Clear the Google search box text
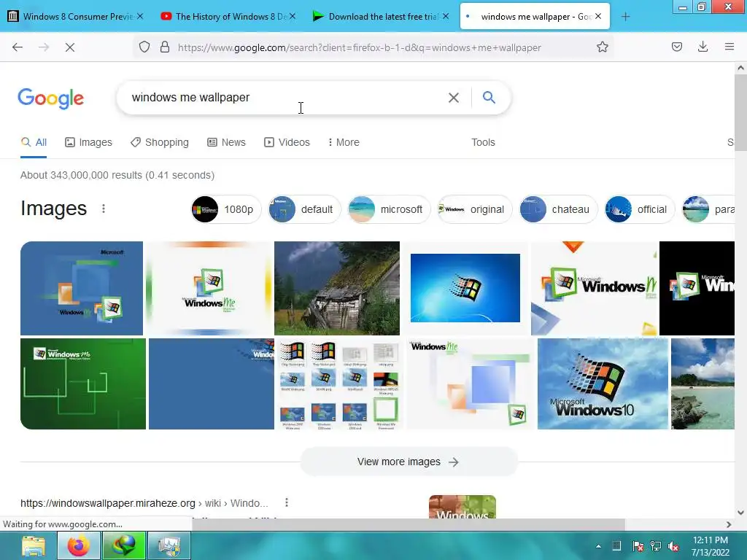This screenshot has height=560, width=747. 454,98
